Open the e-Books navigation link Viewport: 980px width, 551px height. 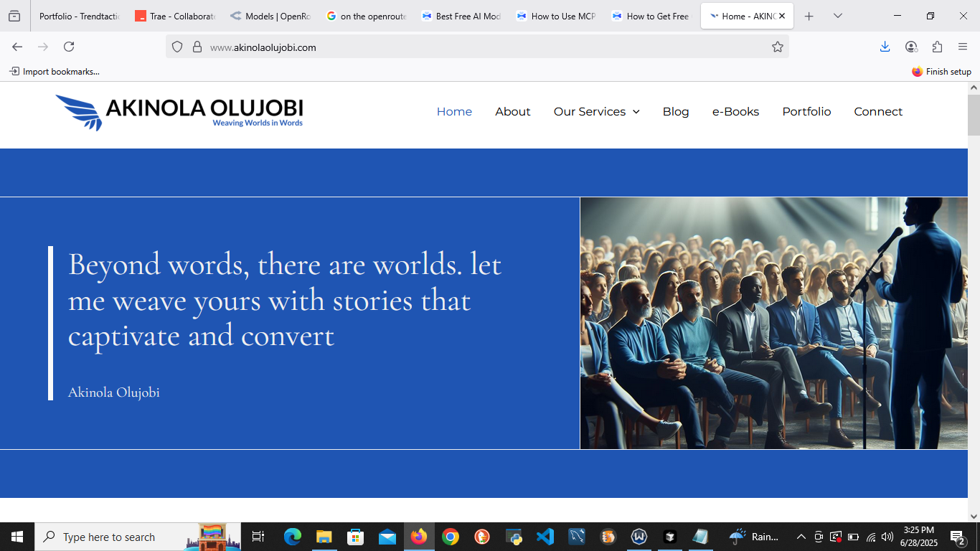tap(735, 112)
